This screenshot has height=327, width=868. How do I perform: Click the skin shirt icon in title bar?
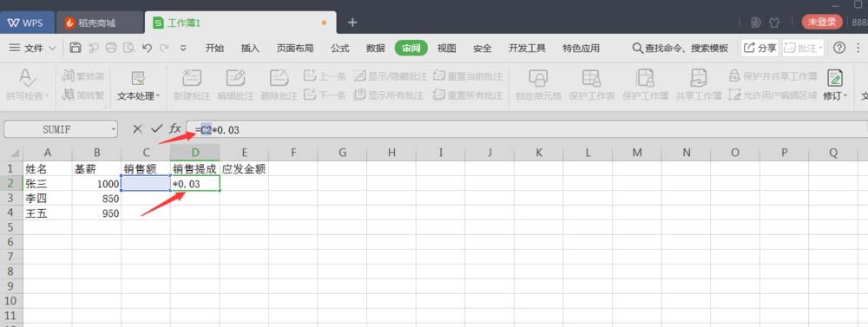(x=774, y=23)
